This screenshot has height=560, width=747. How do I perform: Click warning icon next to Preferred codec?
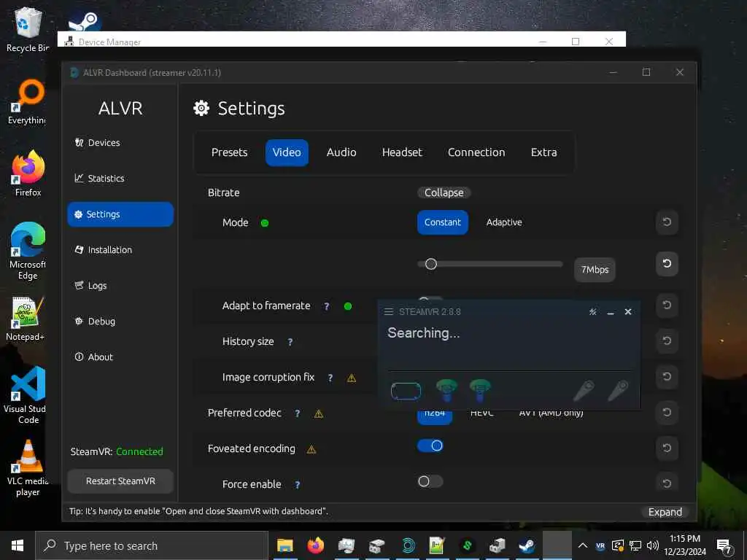[319, 414]
